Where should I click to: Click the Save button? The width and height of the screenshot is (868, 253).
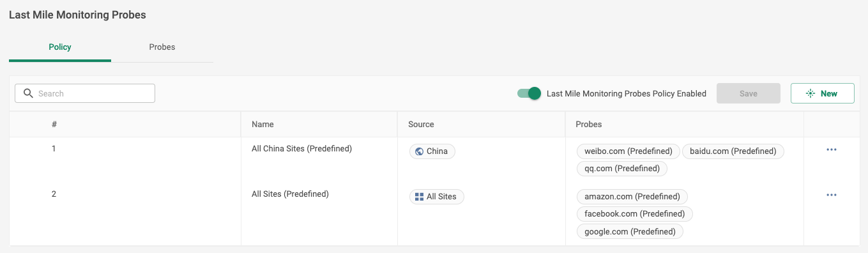[749, 93]
